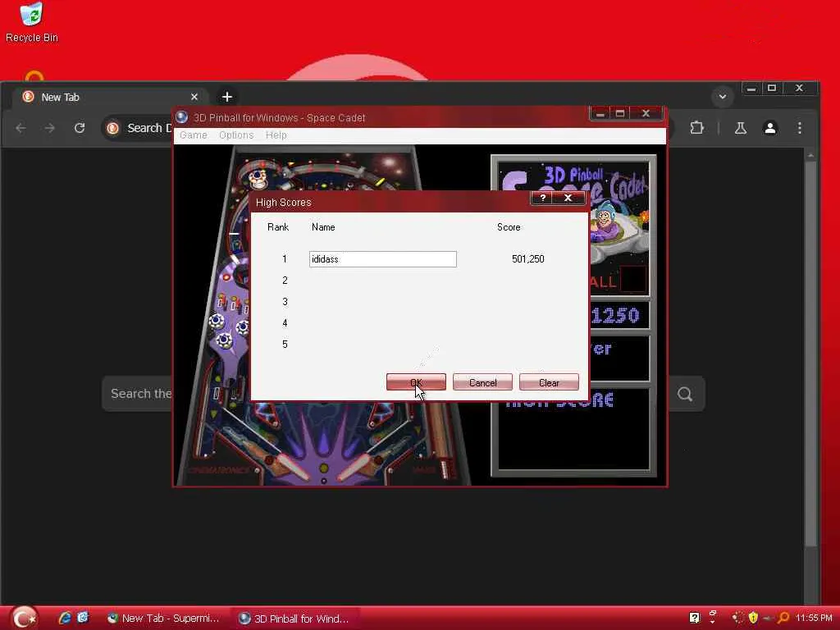Click the 3D Pinball title bar icon
The width and height of the screenshot is (840, 630).
(x=182, y=117)
